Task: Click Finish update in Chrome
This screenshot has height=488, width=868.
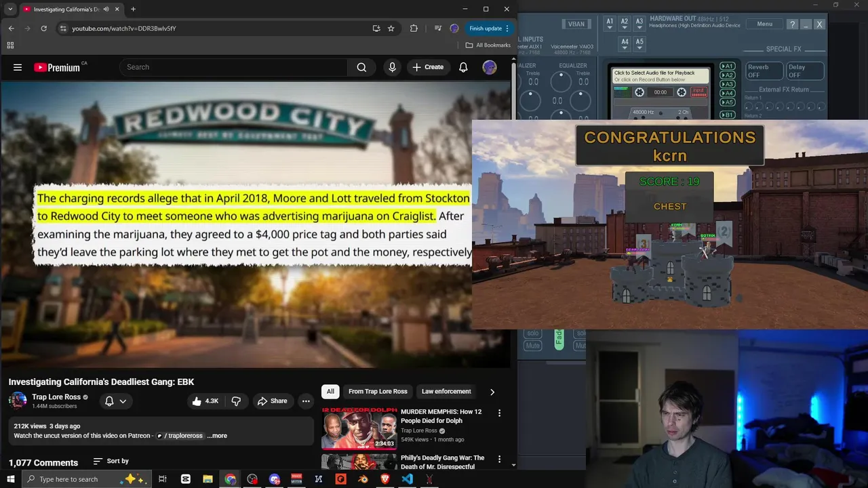Action: coord(489,28)
